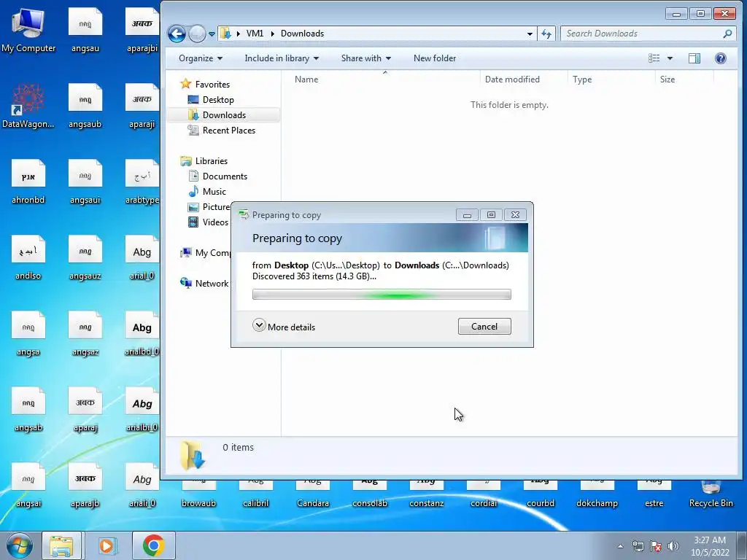Select the arial_0 font file icon
747x560 pixels.
(x=142, y=257)
